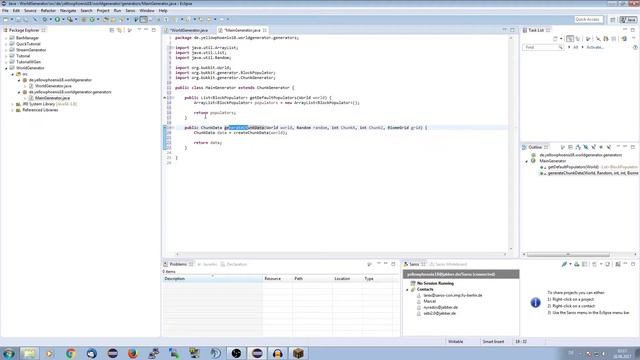Select the Java perspective button

[x=628, y=20]
